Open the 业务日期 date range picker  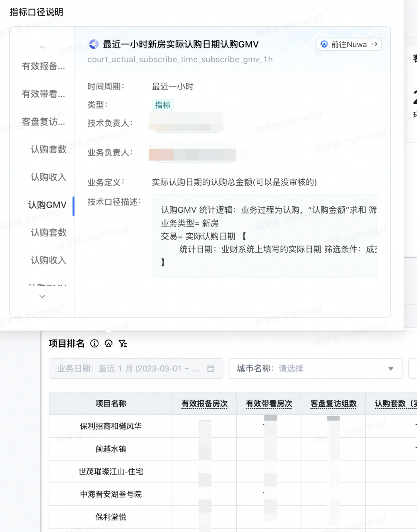click(x=136, y=369)
